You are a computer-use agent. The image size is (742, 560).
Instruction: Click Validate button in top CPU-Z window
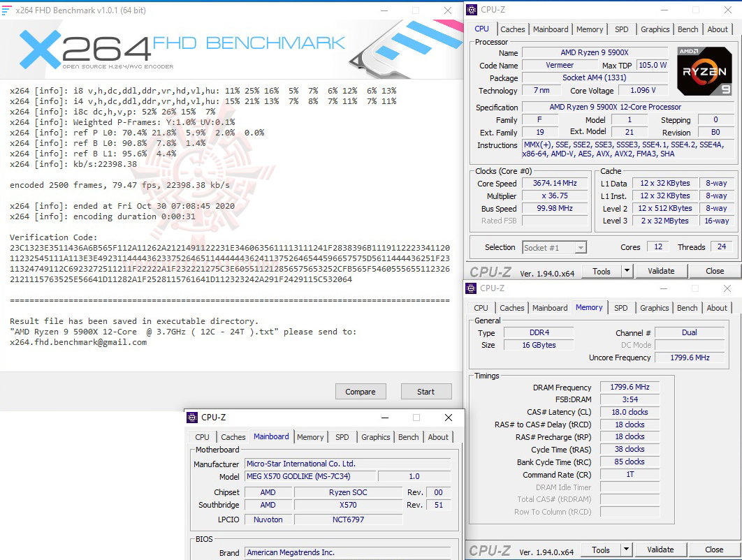661,271
